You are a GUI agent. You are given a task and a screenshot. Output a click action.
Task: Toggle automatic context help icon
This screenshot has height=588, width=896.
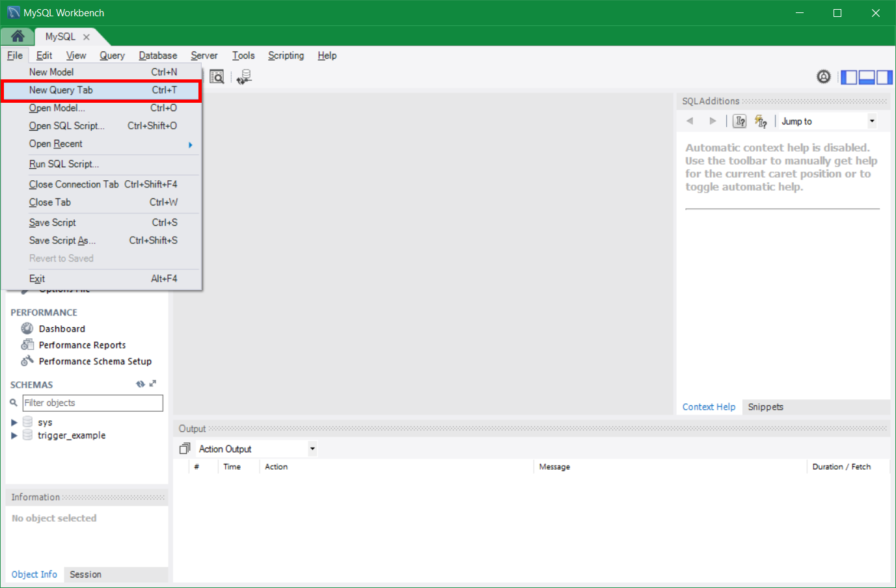click(x=761, y=121)
